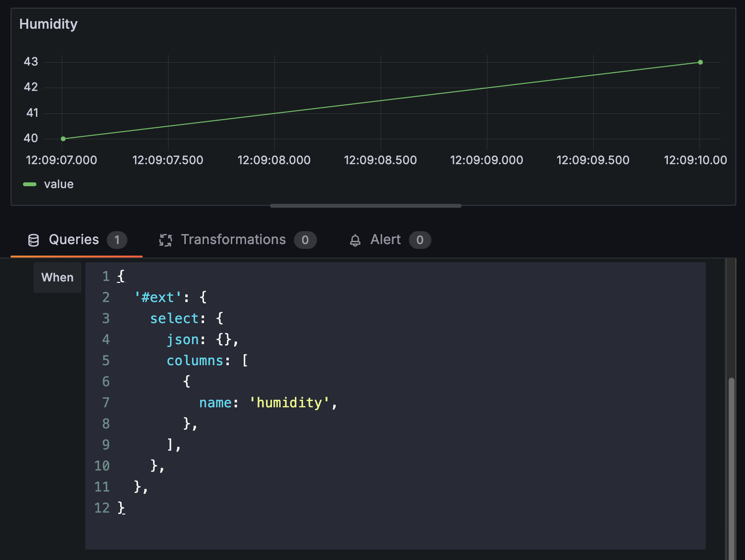The width and height of the screenshot is (745, 560).
Task: Click the Alert count badge showing 0
Action: (x=420, y=240)
